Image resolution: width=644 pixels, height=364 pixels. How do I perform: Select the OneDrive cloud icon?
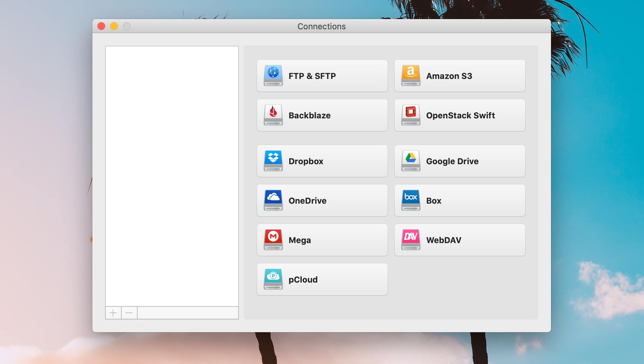[273, 200]
